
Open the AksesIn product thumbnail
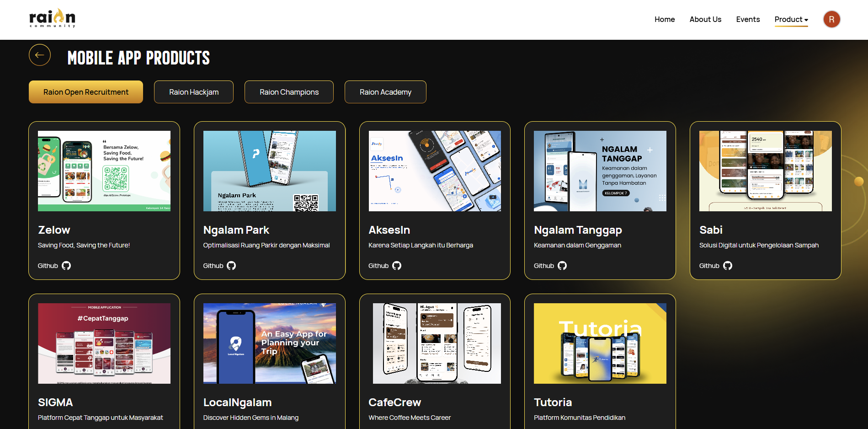435,171
